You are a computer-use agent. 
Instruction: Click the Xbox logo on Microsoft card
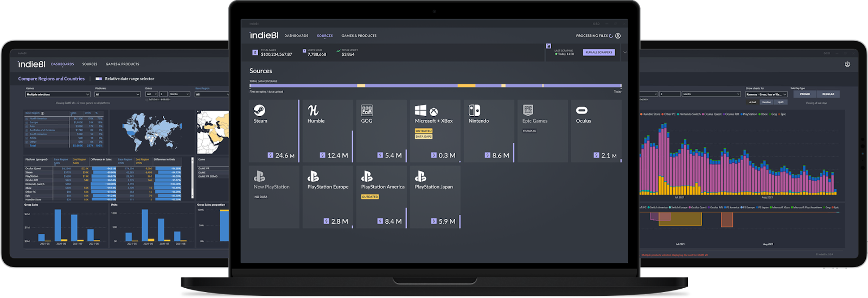(433, 112)
